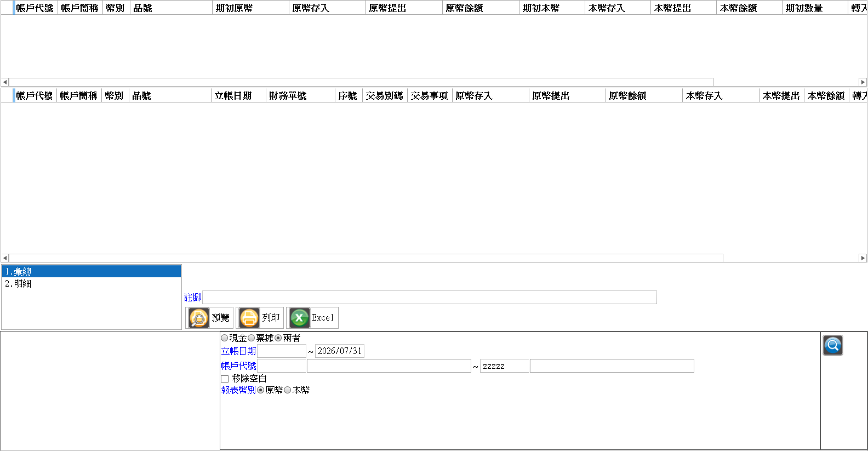The image size is (868, 451).
Task: Click bottom grid 幣別 column header
Action: 115,96
